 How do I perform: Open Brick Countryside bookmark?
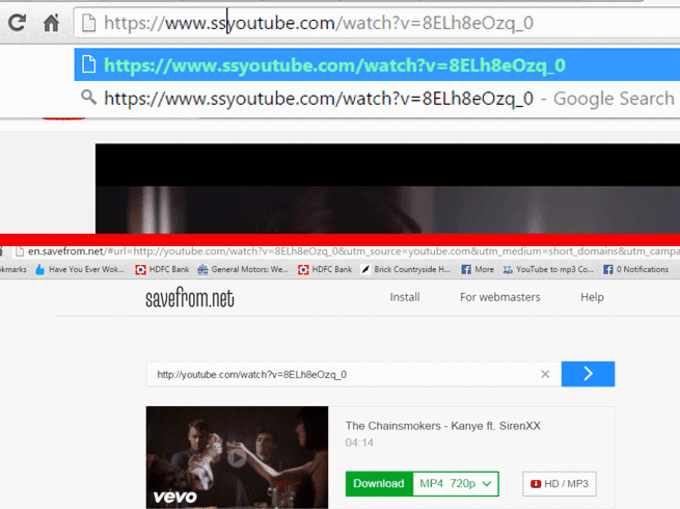tap(406, 269)
